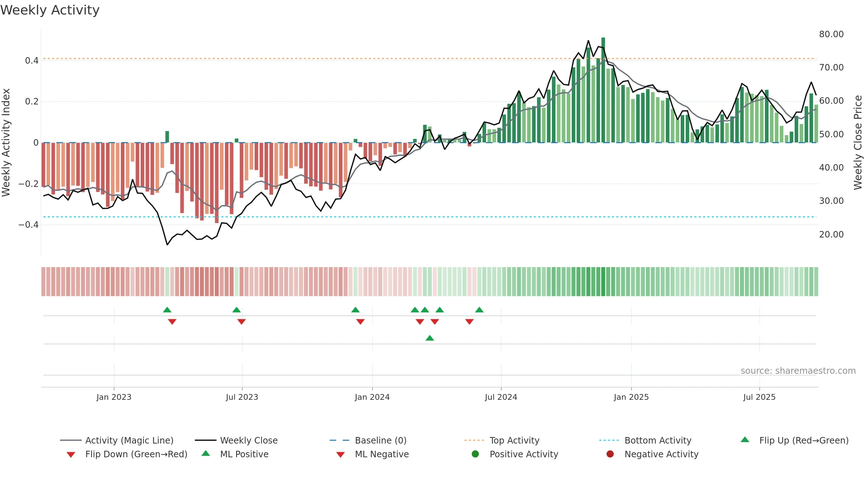Viewport: 868px width, 488px height.
Task: Click the 20.00 price tick label
Action: pos(831,235)
